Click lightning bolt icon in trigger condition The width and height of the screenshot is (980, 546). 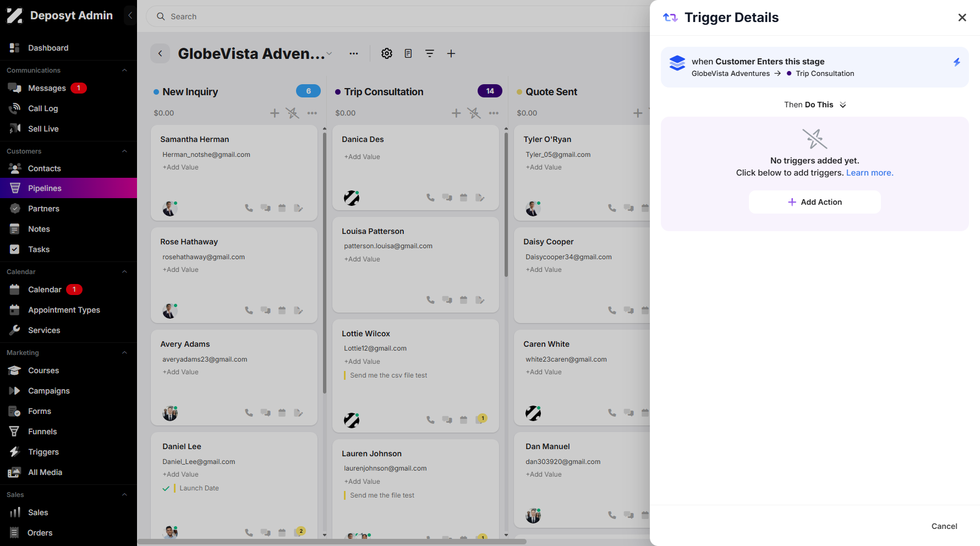click(x=957, y=62)
